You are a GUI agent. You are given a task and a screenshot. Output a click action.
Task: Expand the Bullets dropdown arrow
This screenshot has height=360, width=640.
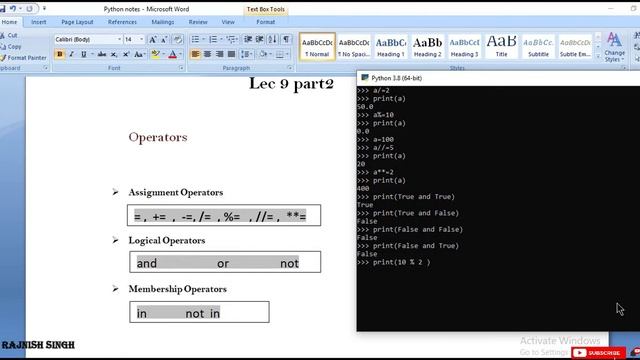203,39
